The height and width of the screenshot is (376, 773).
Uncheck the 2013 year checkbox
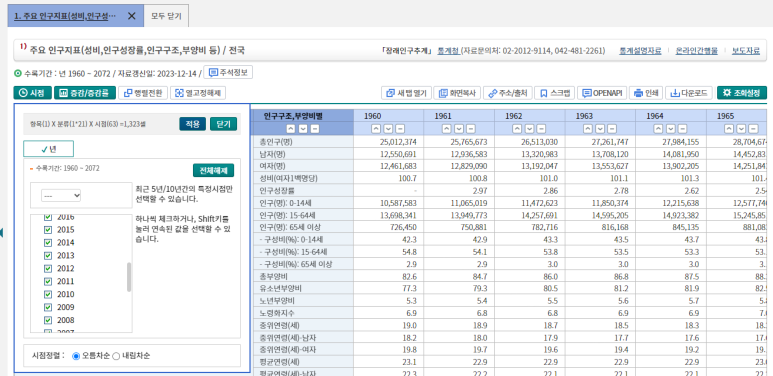click(48, 255)
